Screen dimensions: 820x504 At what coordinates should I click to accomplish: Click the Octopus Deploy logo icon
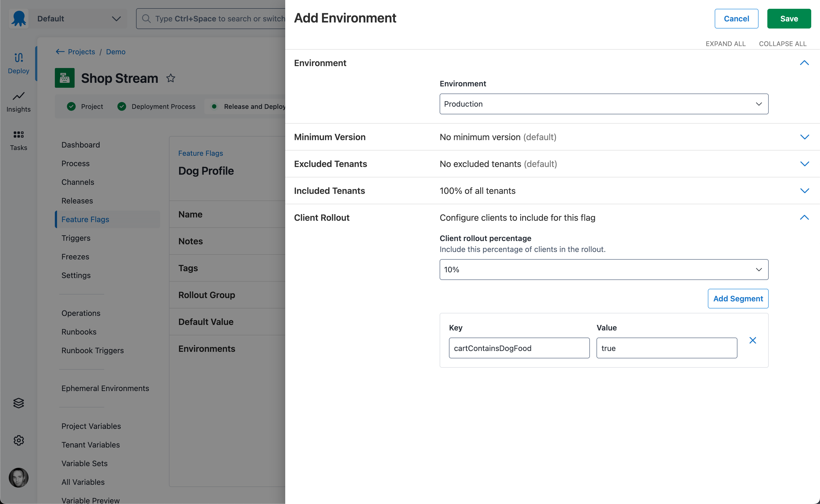coord(19,18)
